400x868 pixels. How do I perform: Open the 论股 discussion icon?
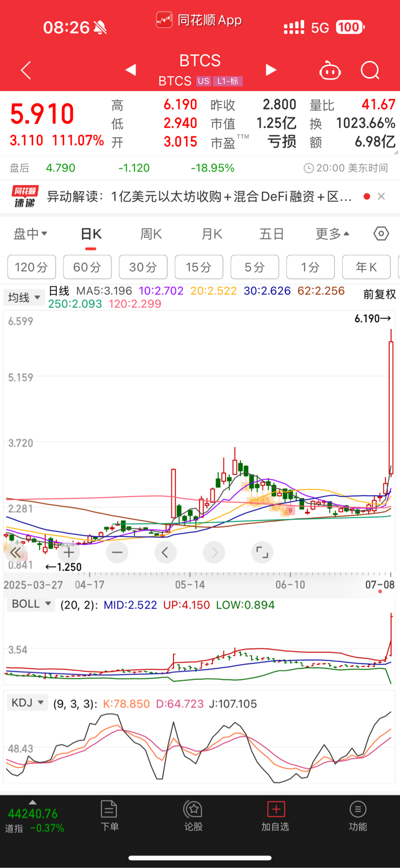pyautogui.click(x=193, y=816)
